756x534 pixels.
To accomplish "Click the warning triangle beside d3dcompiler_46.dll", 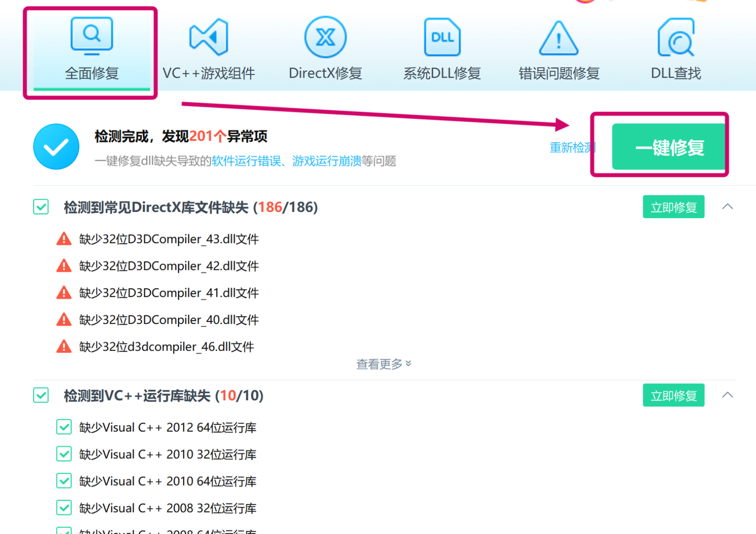I will click(x=64, y=346).
